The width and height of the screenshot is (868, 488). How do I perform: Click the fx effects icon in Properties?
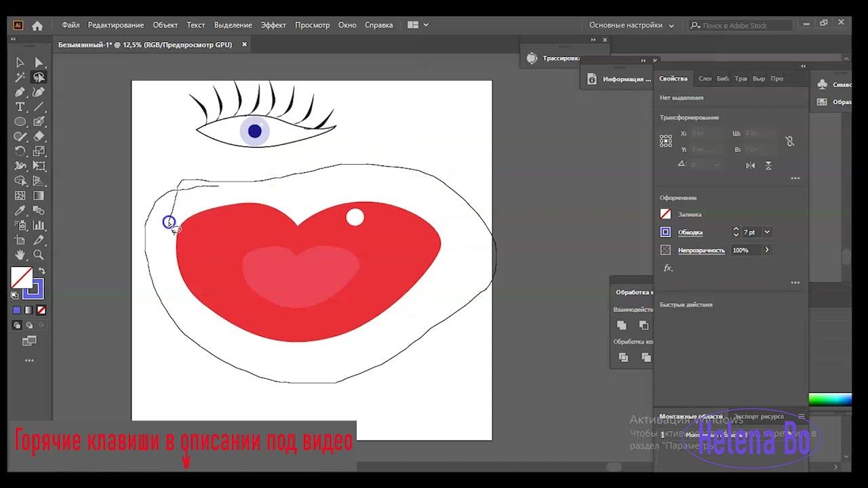[668, 268]
